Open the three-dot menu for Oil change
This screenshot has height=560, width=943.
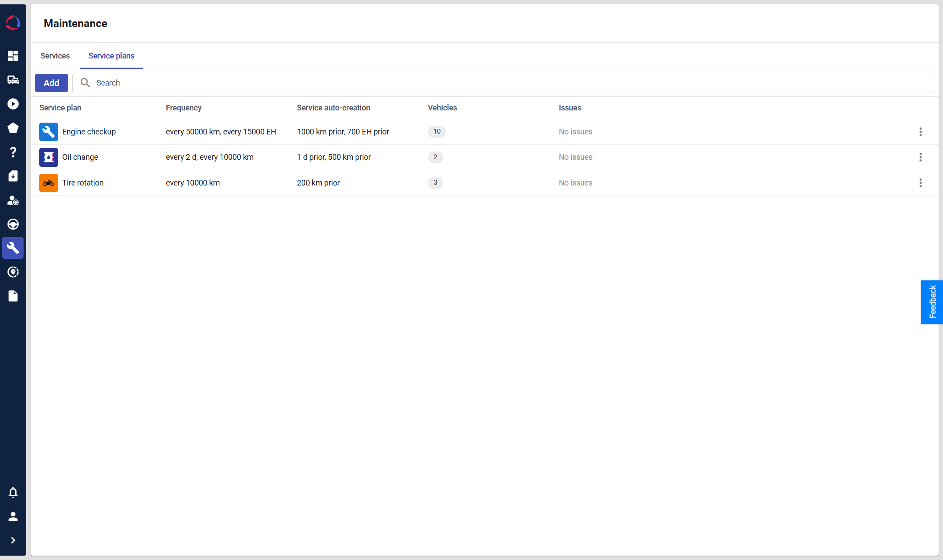921,157
